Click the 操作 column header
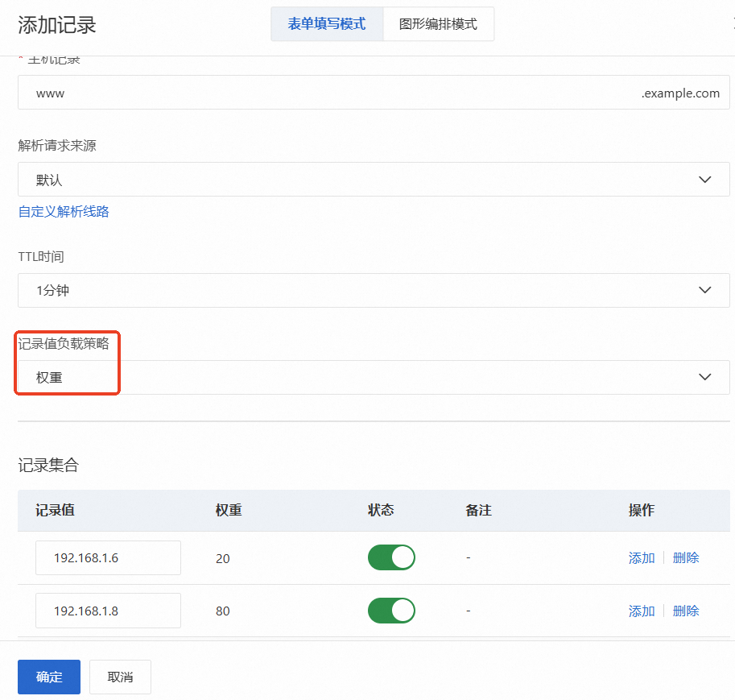735x700 pixels. pyautogui.click(x=642, y=510)
